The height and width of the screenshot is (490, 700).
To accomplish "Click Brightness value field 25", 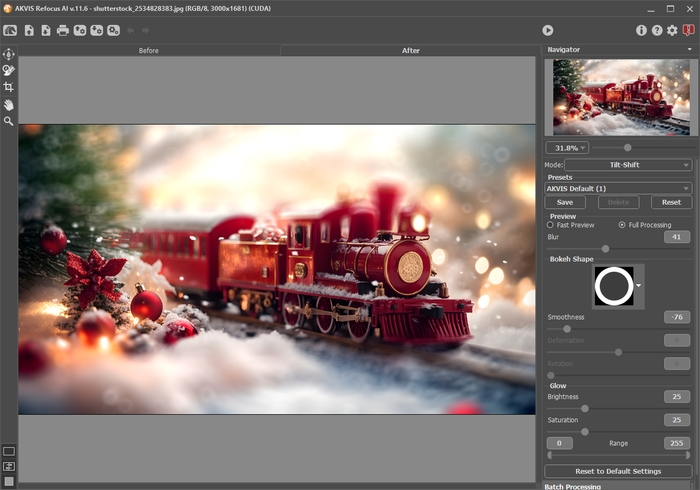I will (x=677, y=397).
